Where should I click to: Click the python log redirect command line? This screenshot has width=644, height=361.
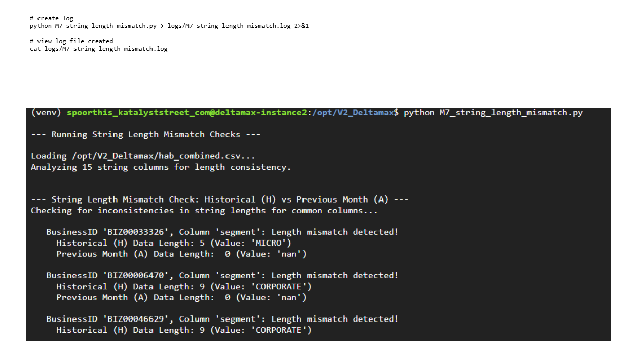point(169,26)
